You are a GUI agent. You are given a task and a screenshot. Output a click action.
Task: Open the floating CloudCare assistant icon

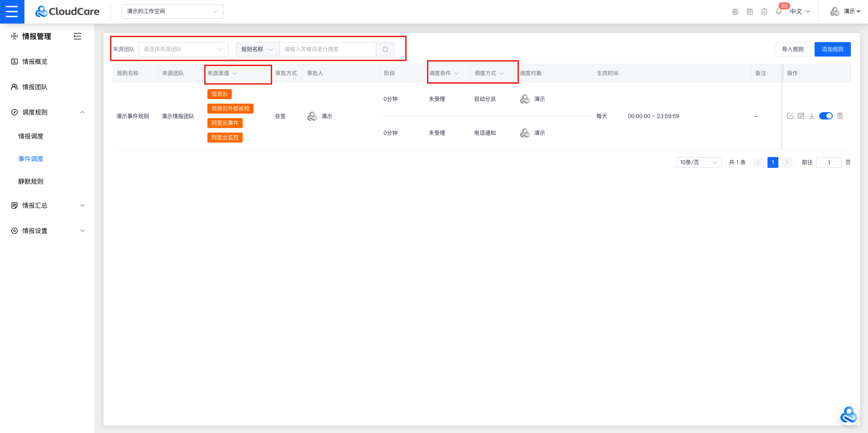[x=849, y=415]
